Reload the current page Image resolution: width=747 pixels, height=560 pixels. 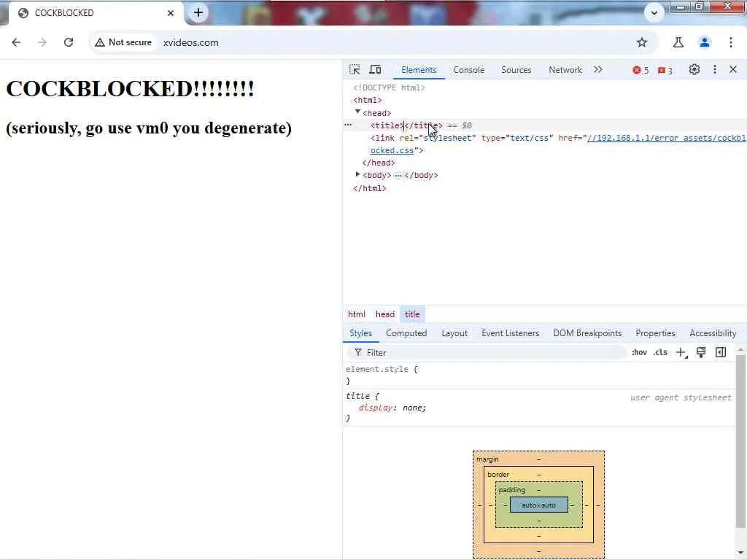69,42
